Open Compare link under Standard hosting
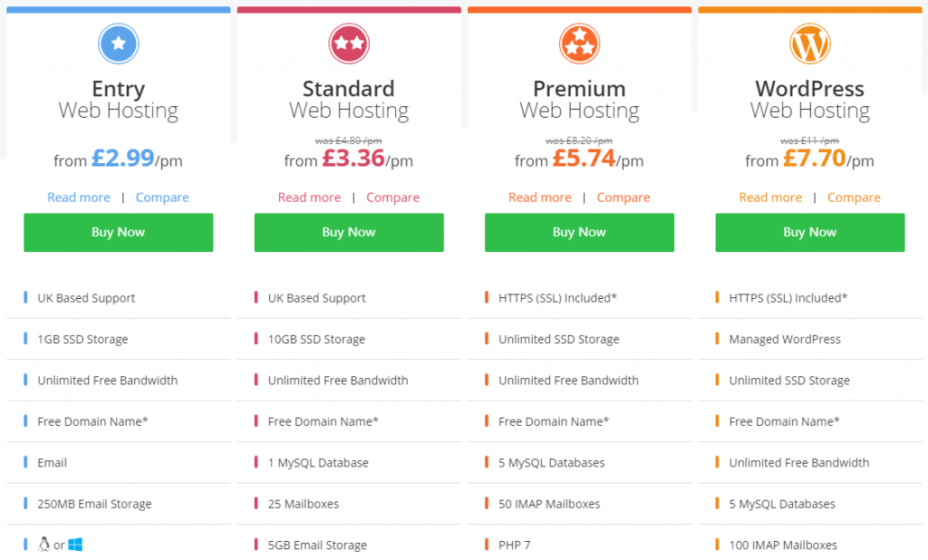The width and height of the screenshot is (928, 560). click(393, 198)
